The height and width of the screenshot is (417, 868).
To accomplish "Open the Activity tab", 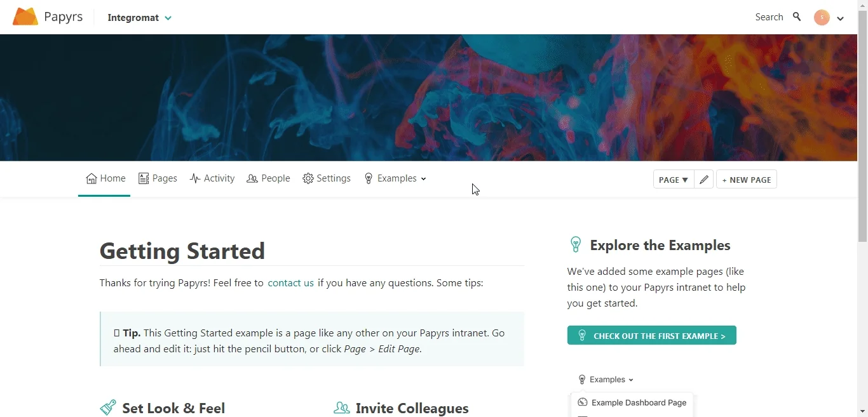I will click(x=212, y=178).
